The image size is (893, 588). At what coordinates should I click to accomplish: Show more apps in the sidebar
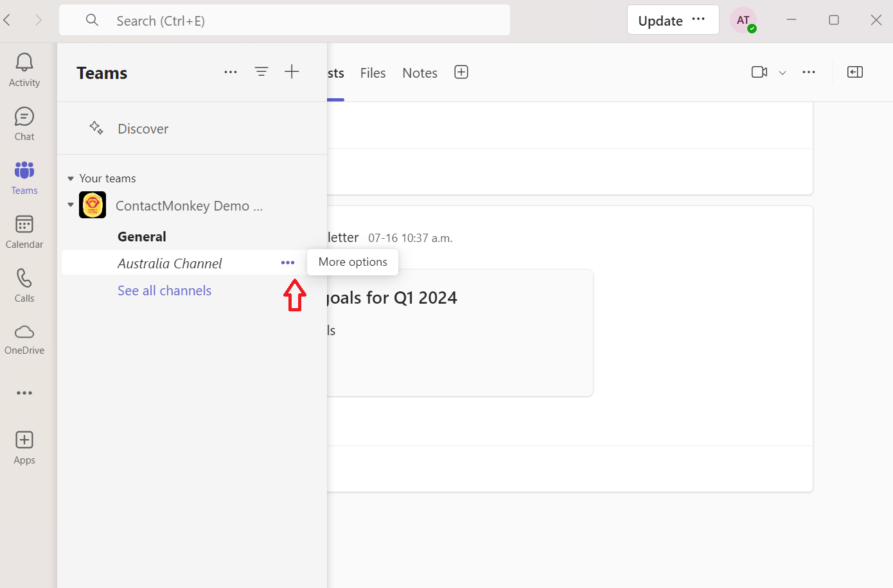point(24,393)
